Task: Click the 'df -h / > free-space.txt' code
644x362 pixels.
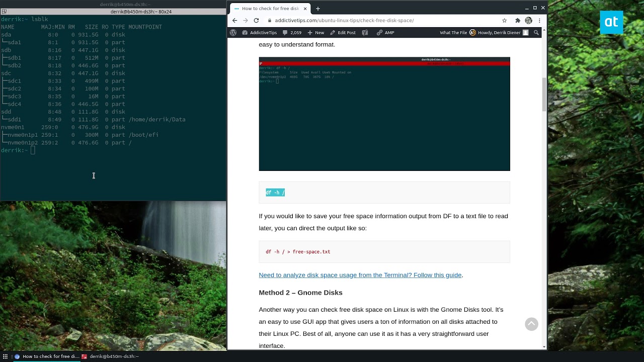Action: (x=298, y=252)
